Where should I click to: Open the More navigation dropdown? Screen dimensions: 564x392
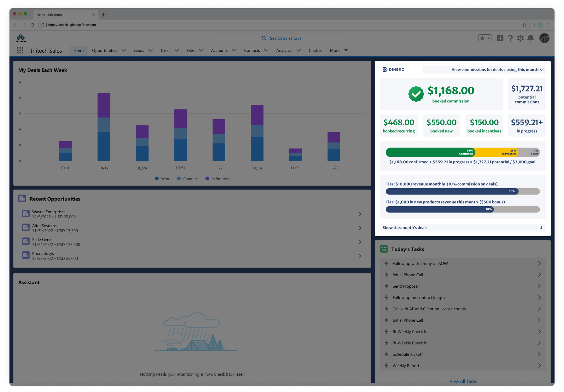[339, 50]
